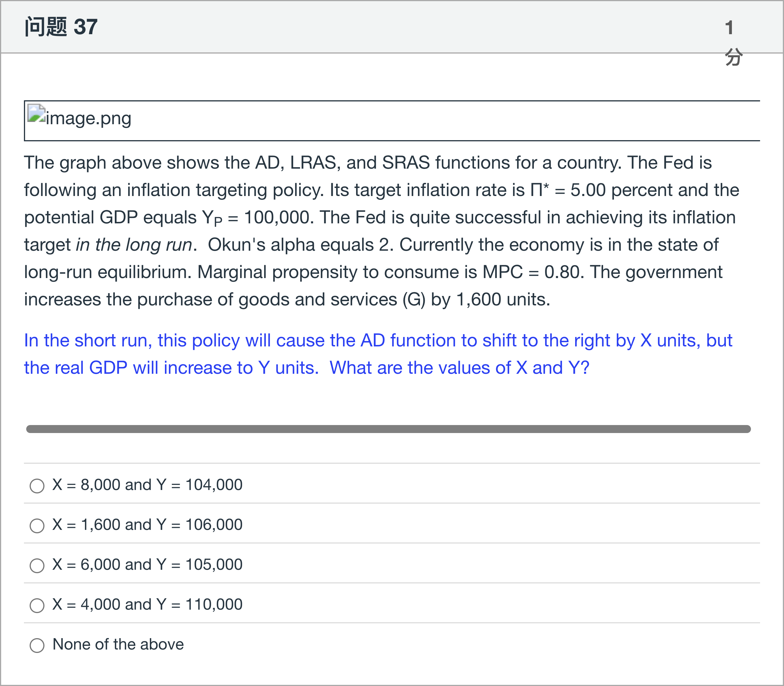The width and height of the screenshot is (784, 686).
Task: Click the answer text 110,000
Action: click(x=214, y=605)
